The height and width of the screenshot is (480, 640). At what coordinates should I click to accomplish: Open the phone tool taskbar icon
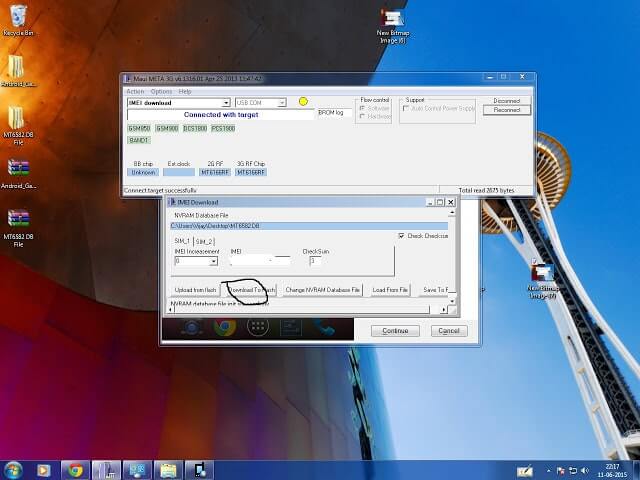(x=199, y=471)
